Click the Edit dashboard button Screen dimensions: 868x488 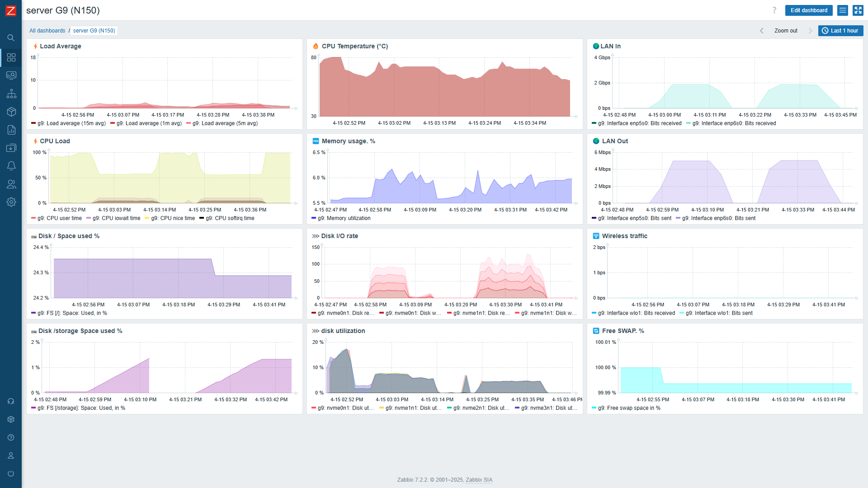(x=809, y=10)
